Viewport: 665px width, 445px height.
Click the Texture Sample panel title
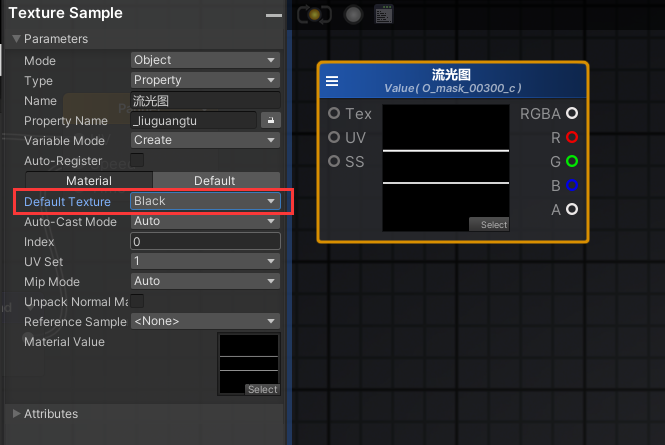tap(65, 13)
